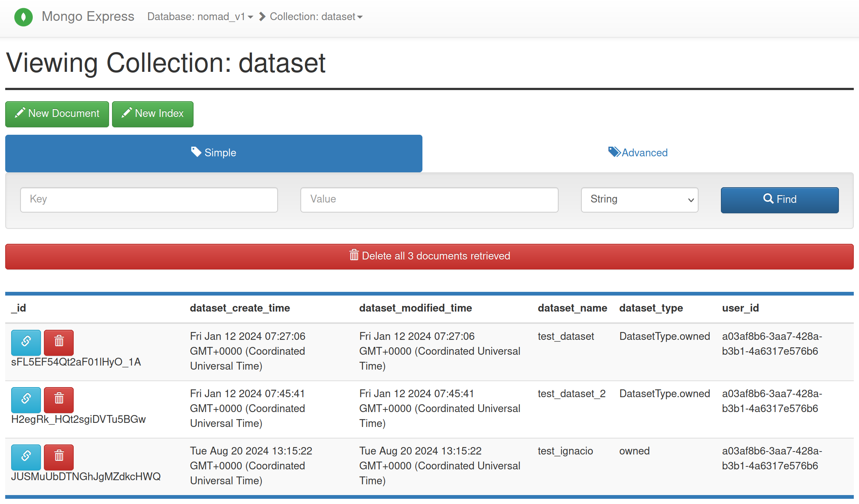Viewport: 859px width, 504px height.
Task: Sort by dataset_name column header
Action: tap(572, 308)
